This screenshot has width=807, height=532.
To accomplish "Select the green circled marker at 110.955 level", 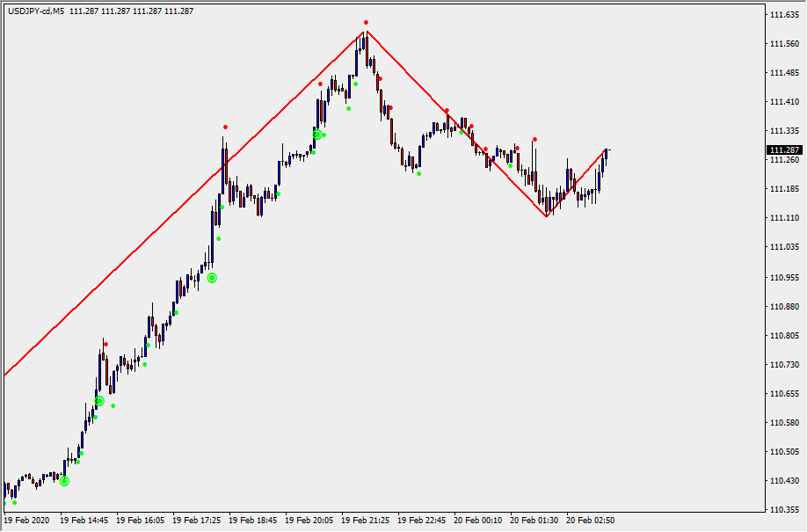I will 212,278.
